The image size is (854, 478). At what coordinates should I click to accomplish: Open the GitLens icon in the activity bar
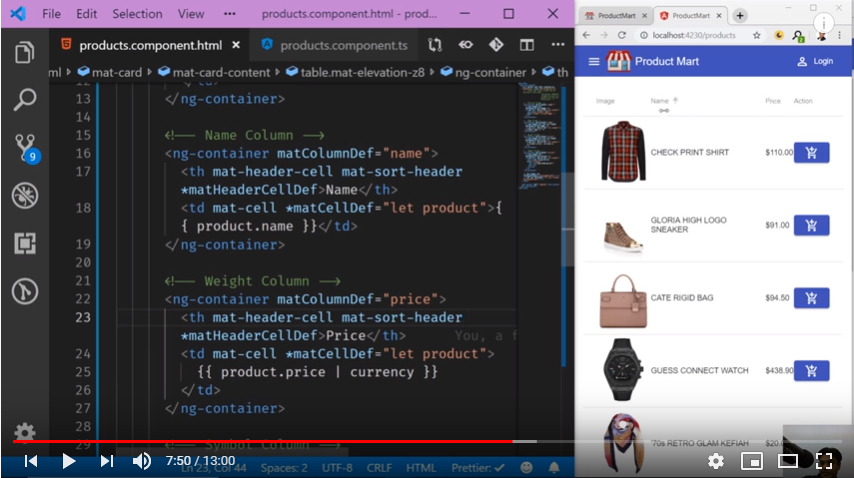[x=25, y=291]
